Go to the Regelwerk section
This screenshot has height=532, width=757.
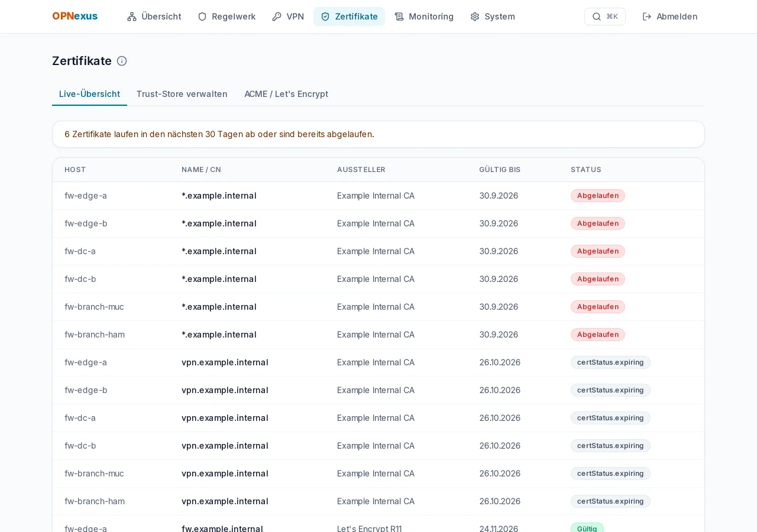click(227, 17)
